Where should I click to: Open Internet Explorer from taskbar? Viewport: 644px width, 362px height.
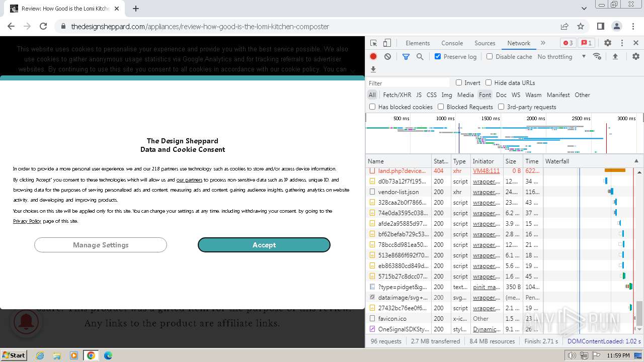click(40, 355)
